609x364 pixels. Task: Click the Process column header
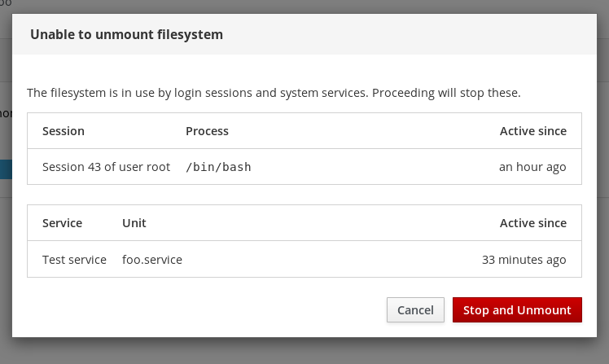(x=207, y=131)
